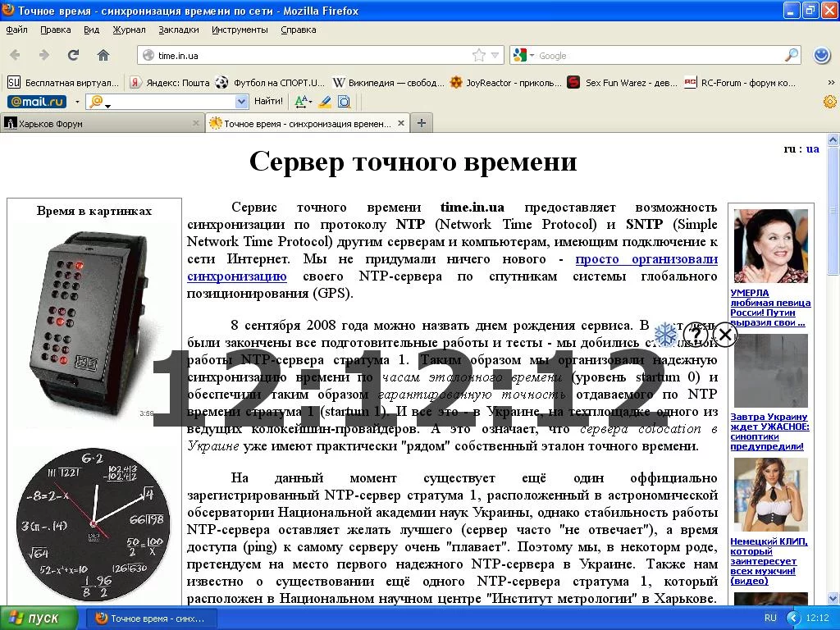Expand the mail.ru search box dropdown

click(x=242, y=101)
